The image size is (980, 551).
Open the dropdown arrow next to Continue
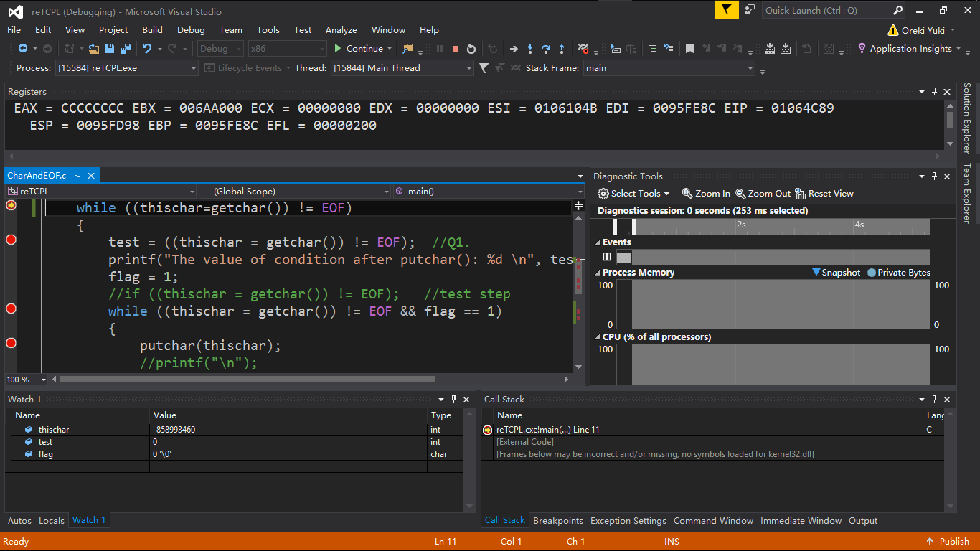point(390,49)
